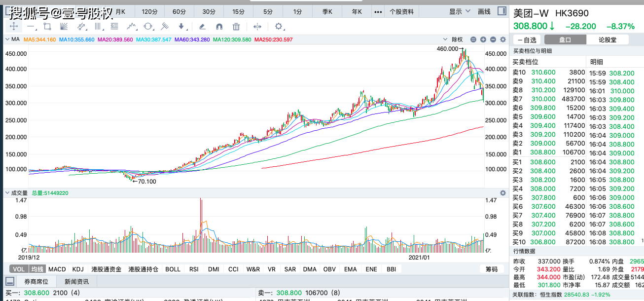Image resolution: width=644 pixels, height=301 pixels.
Task: Choose the wave pattern drawing tool
Action: tap(131, 27)
